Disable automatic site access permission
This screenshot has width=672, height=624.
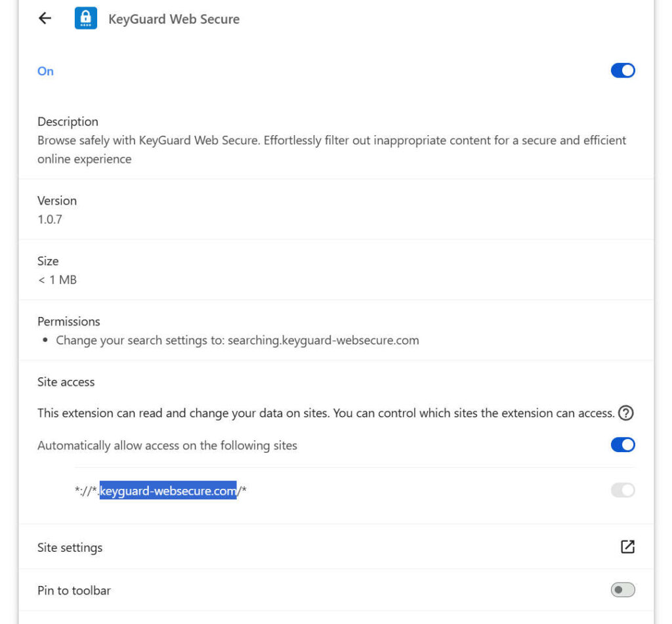[x=621, y=444]
